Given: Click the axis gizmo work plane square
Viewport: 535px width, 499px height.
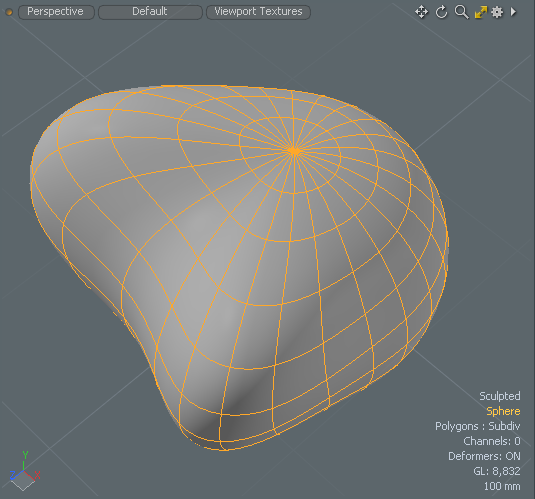Looking at the screenshot, I should 23,482.
